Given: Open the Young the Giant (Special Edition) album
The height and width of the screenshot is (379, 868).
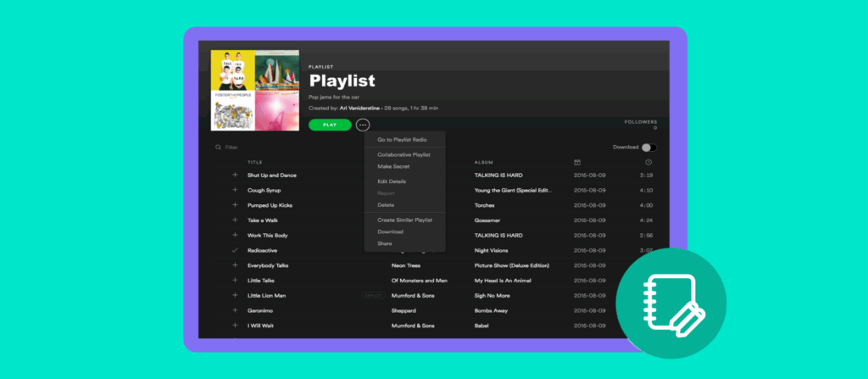Looking at the screenshot, I should point(513,190).
